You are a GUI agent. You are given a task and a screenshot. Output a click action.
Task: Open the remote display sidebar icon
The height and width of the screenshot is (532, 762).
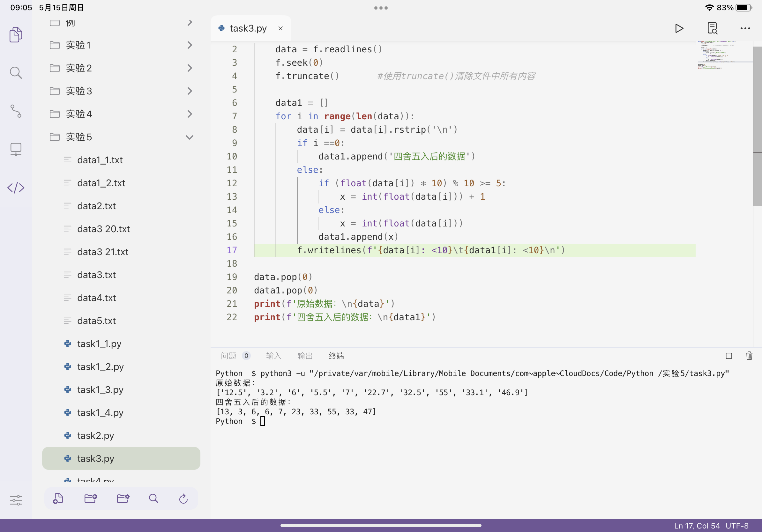(x=16, y=149)
